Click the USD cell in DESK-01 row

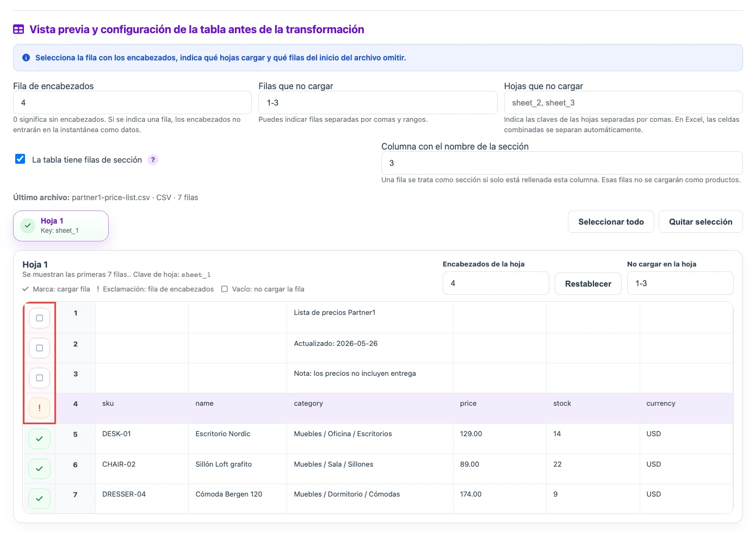pos(686,438)
